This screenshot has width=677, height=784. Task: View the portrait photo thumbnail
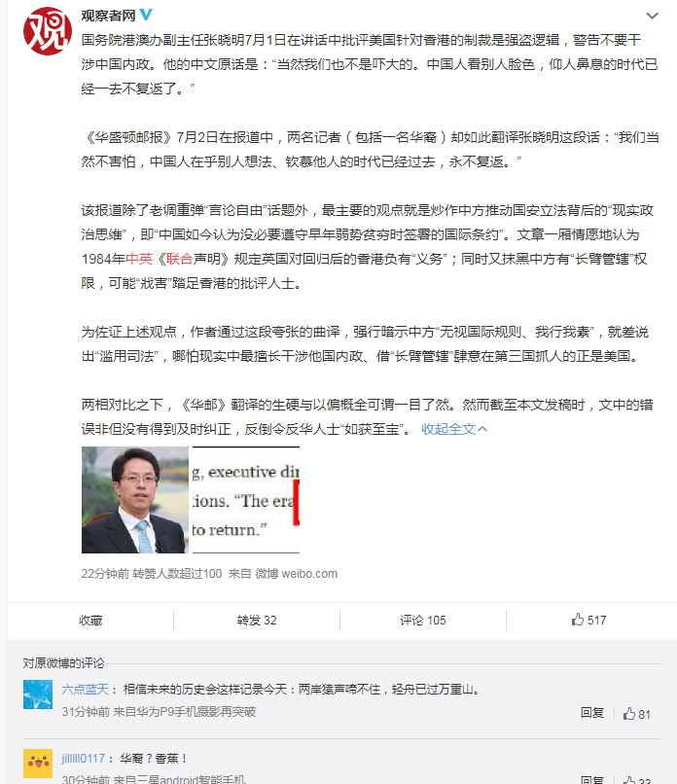click(x=135, y=500)
